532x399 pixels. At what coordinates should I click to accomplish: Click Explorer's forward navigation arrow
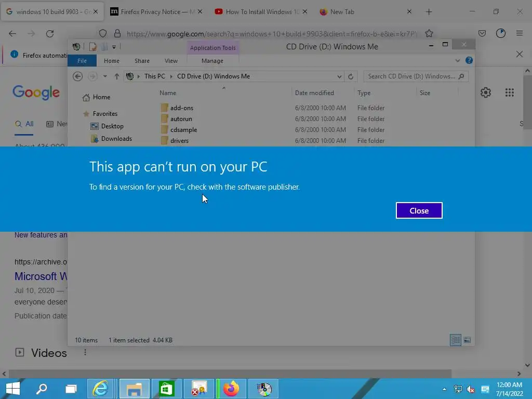(92, 76)
